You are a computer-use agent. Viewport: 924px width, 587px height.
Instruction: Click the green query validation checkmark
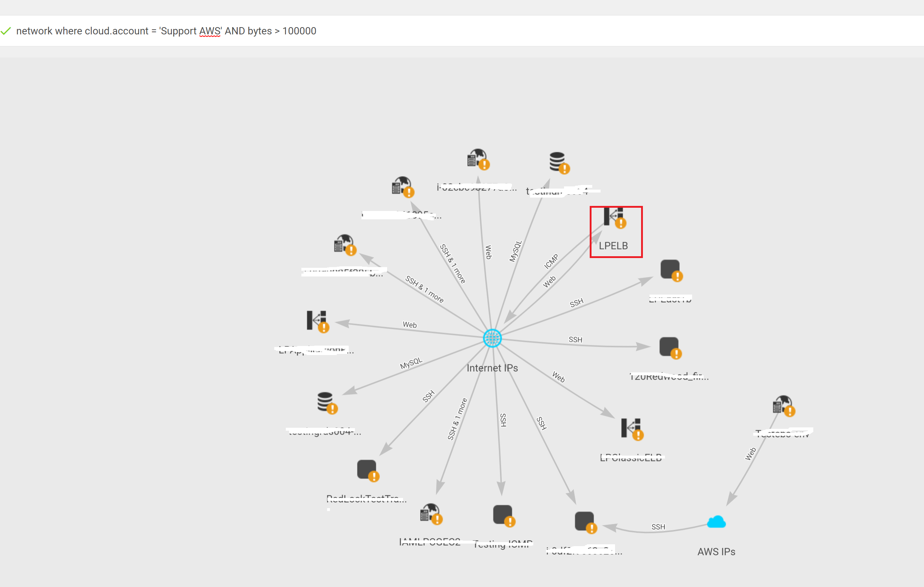pos(6,31)
